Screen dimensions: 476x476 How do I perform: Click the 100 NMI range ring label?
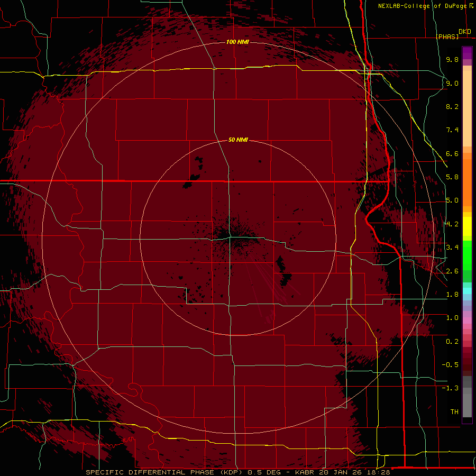[237, 42]
